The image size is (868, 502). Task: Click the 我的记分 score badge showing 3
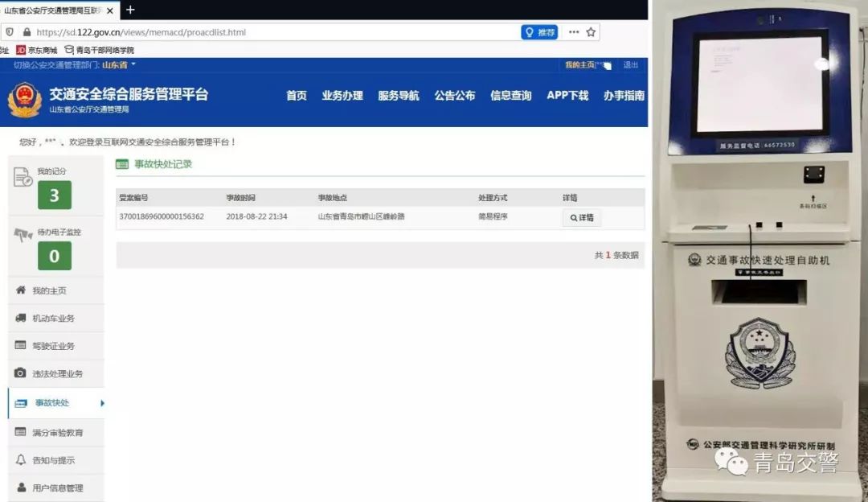click(x=54, y=195)
